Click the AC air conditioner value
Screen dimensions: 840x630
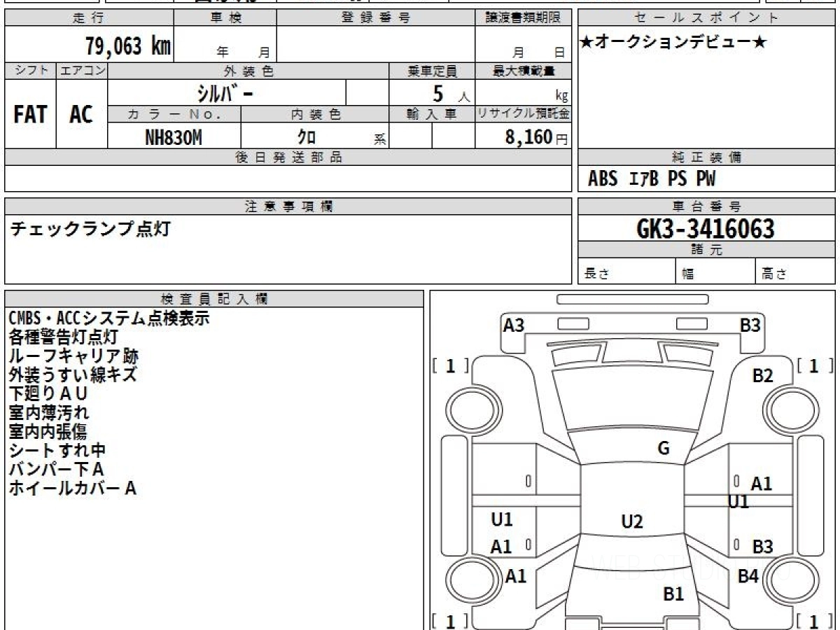[81, 115]
